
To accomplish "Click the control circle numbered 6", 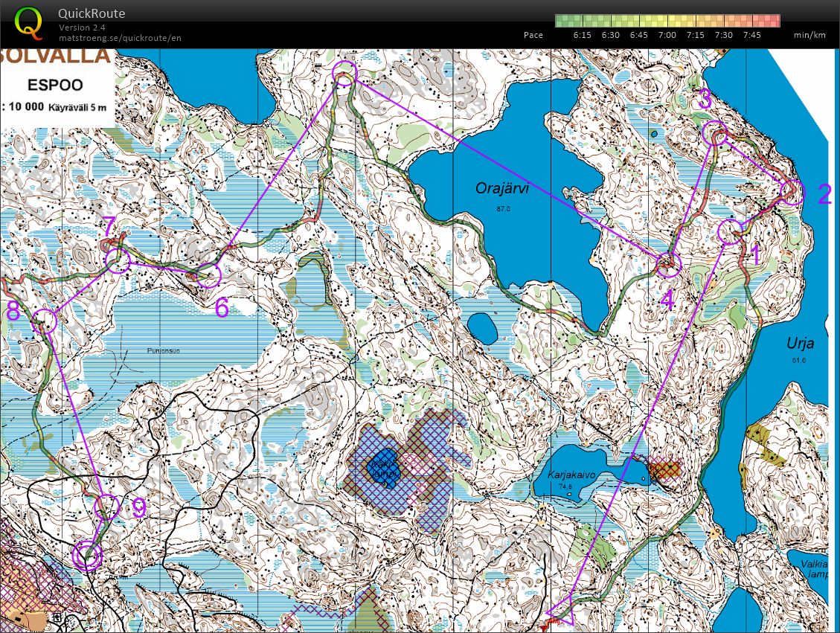I will (x=208, y=275).
